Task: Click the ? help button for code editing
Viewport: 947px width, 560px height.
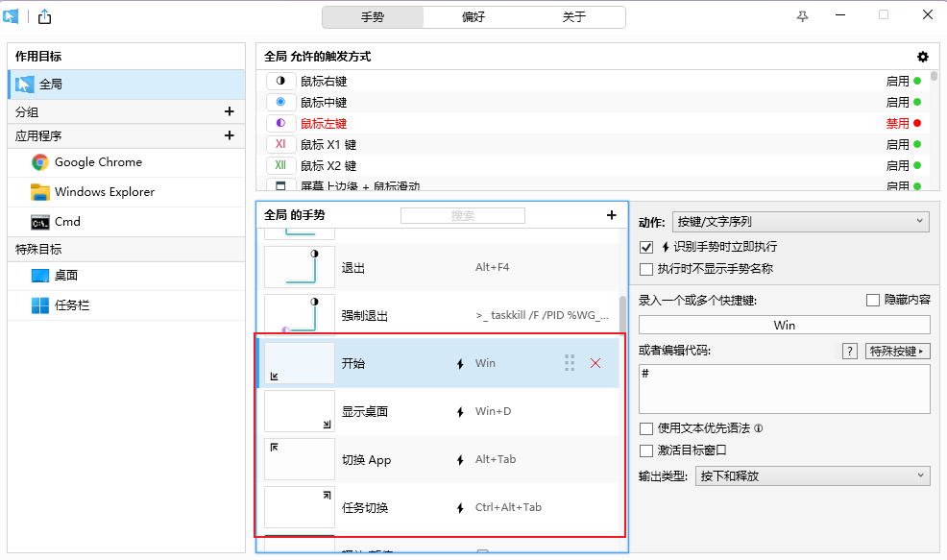Action: [x=850, y=351]
